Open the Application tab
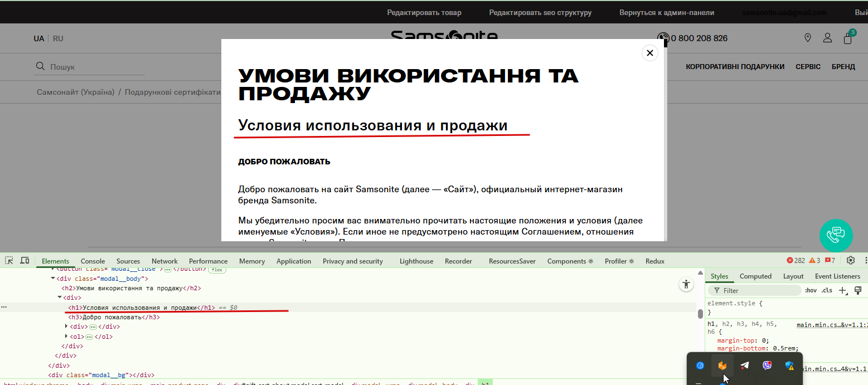The width and height of the screenshot is (868, 385). 294,261
